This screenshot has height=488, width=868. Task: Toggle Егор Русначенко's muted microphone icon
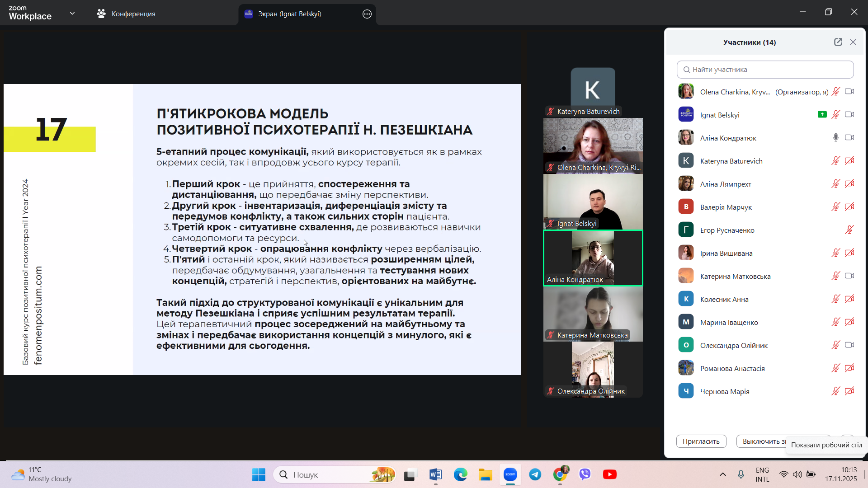coord(849,230)
